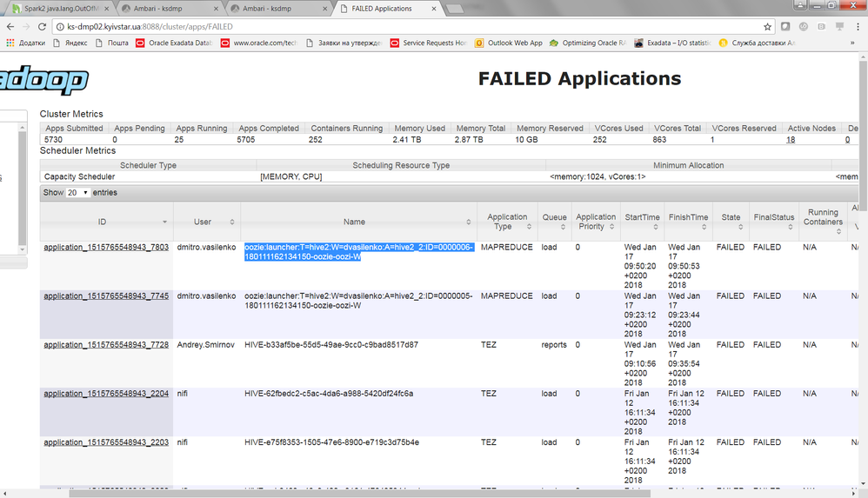This screenshot has width=868, height=498.
Task: Reload the FAILED Applications page
Action: pos(42,27)
